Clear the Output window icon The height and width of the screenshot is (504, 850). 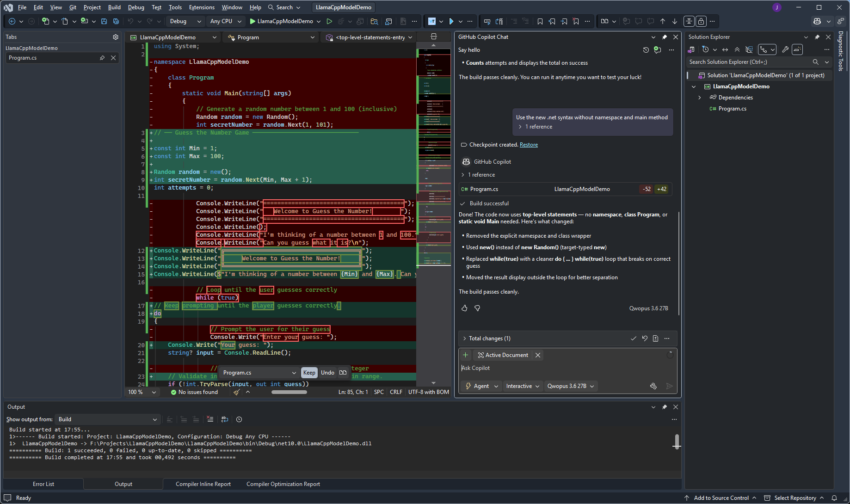tap(210, 419)
